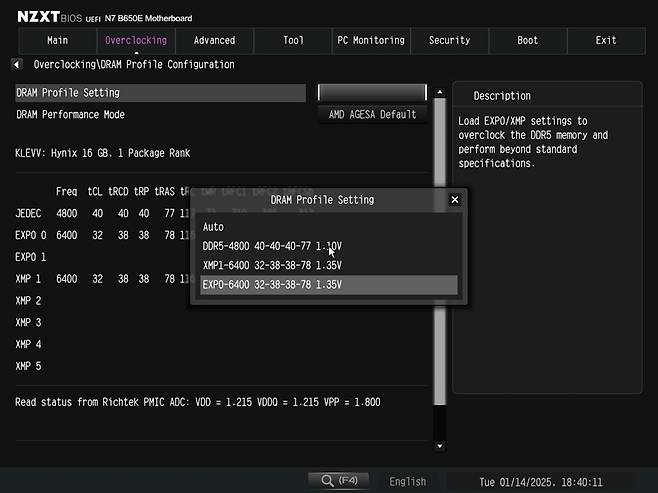Viewport: 658px width, 493px height.
Task: Open the Exit tab
Action: pos(606,41)
